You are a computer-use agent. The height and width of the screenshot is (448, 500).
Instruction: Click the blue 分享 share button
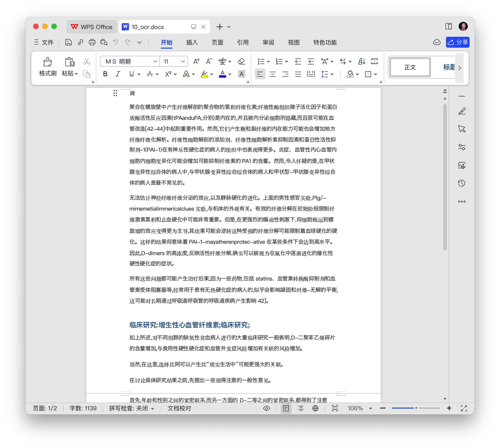pyautogui.click(x=458, y=42)
